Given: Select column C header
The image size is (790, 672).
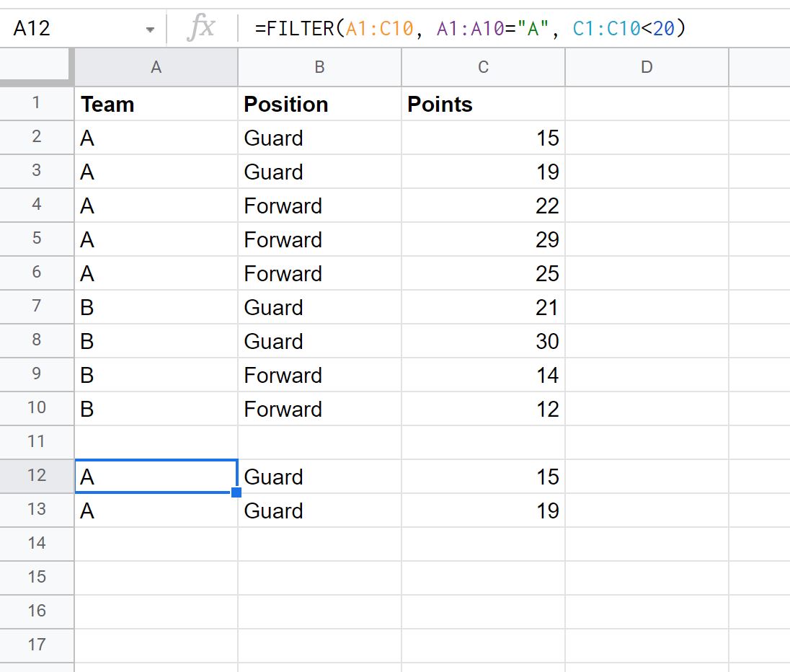Looking at the screenshot, I should 483,67.
